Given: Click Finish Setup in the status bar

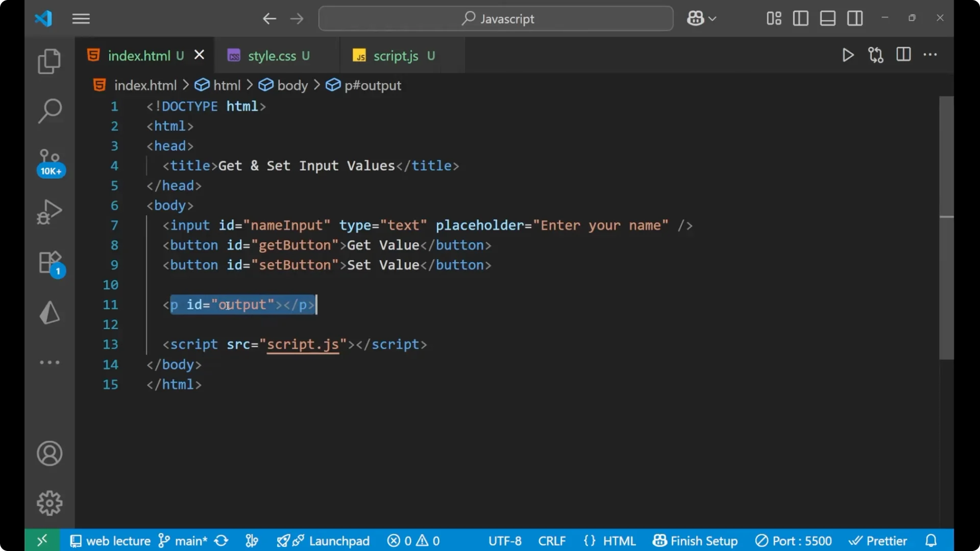Looking at the screenshot, I should (x=695, y=541).
